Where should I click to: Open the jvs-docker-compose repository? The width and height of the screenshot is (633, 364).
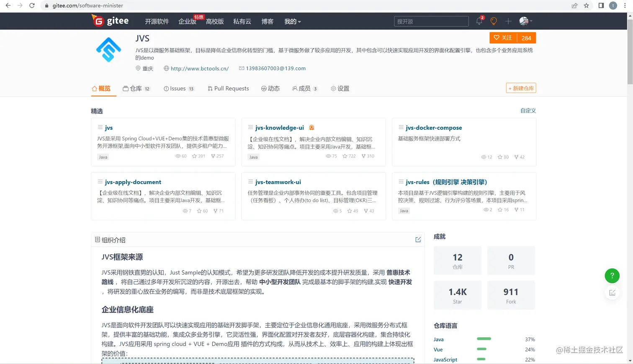click(x=434, y=128)
